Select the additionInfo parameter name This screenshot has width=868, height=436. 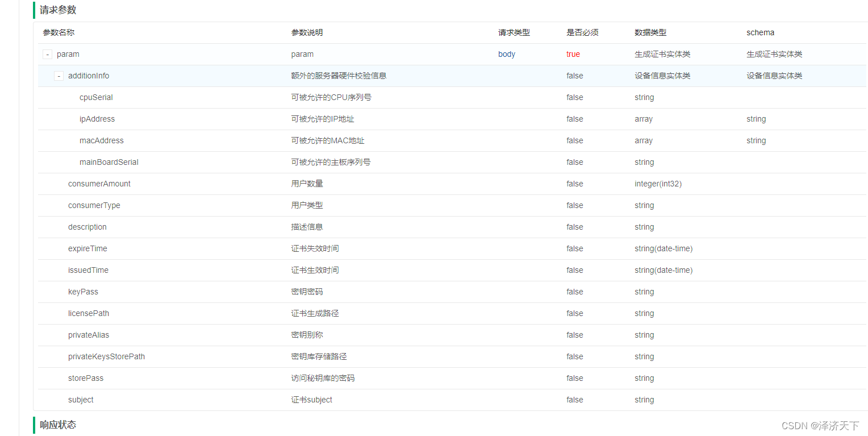89,76
